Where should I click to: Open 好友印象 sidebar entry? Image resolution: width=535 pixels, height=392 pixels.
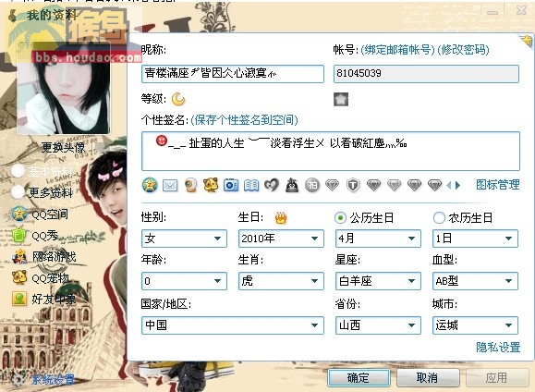(x=54, y=300)
